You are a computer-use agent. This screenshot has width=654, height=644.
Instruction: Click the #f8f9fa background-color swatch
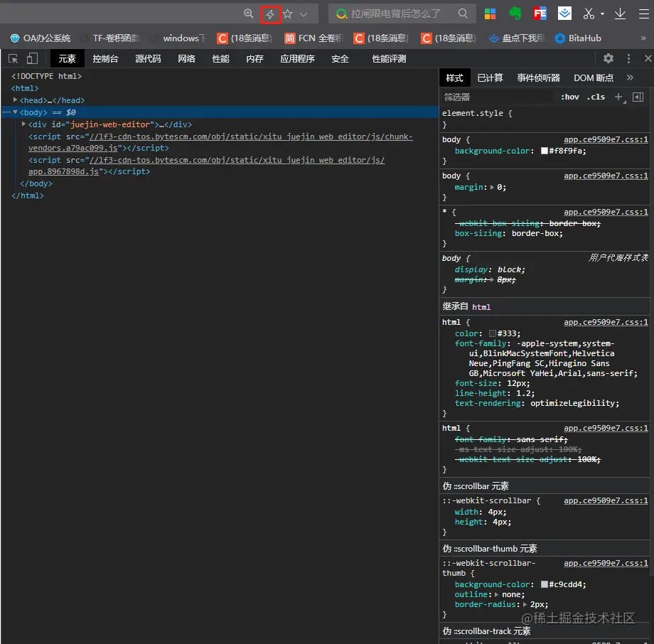[x=545, y=151]
